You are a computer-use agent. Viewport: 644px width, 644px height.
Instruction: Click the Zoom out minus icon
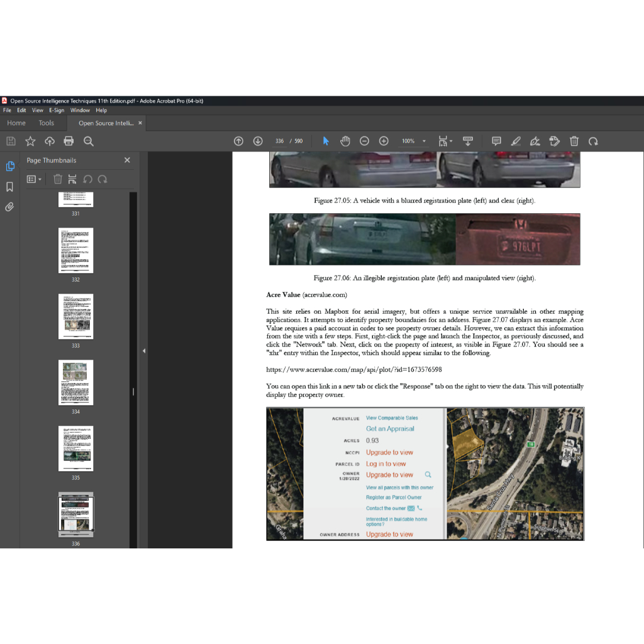coord(364,142)
